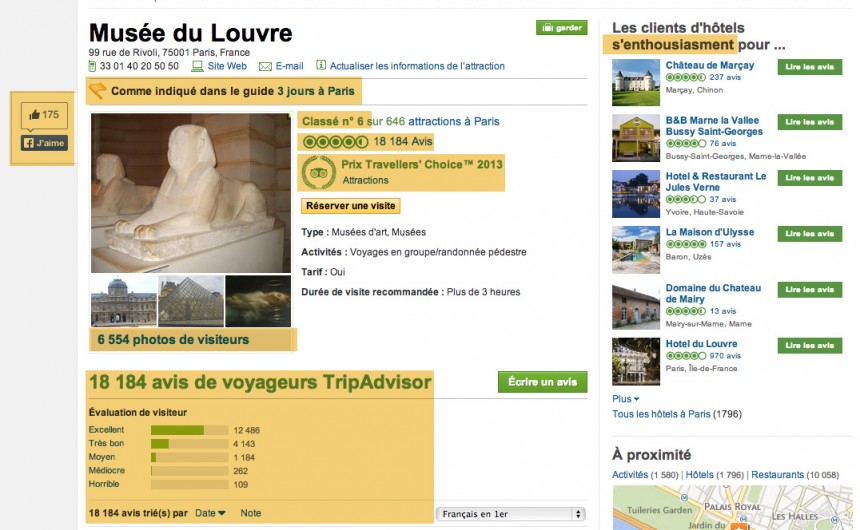This screenshot has height=530, width=860.
Task: Click the guide arrow icon beside Comme indiqué
Action: click(x=98, y=91)
